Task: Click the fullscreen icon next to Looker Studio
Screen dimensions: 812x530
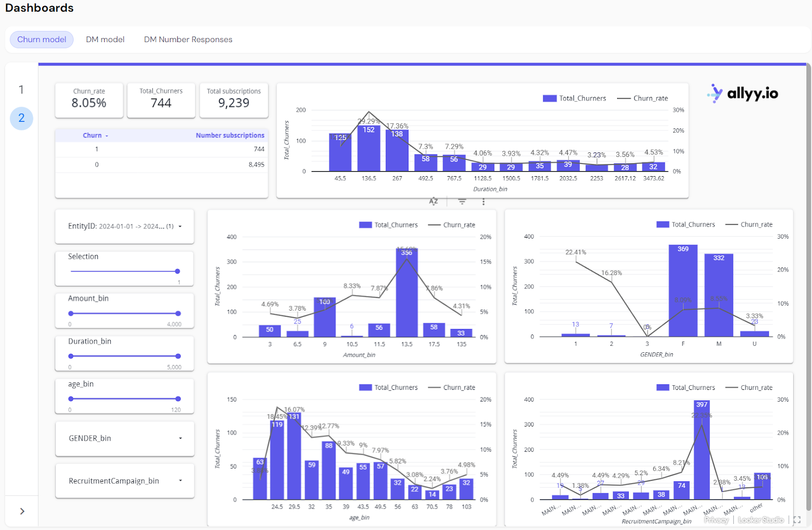Action: pos(797,520)
